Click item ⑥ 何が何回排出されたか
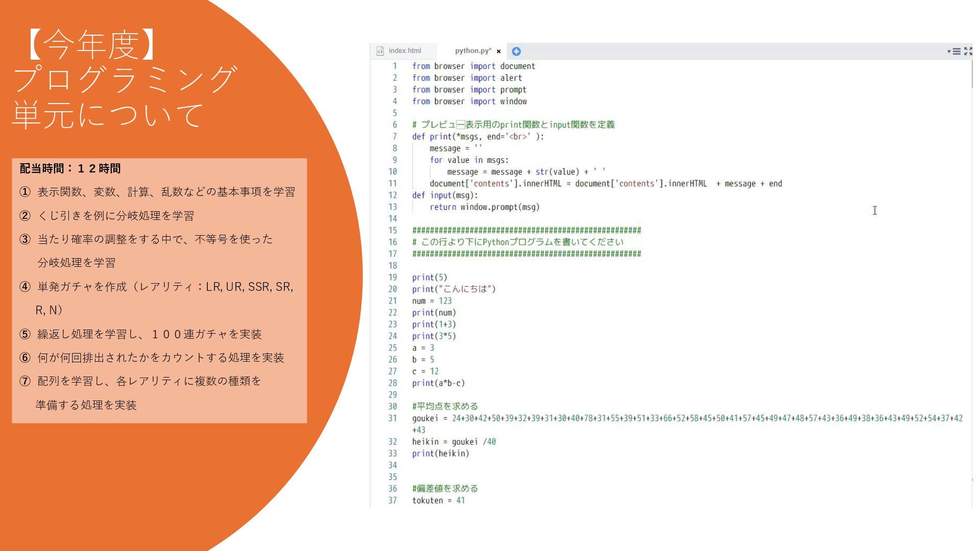The height and width of the screenshot is (551, 980). (x=152, y=358)
